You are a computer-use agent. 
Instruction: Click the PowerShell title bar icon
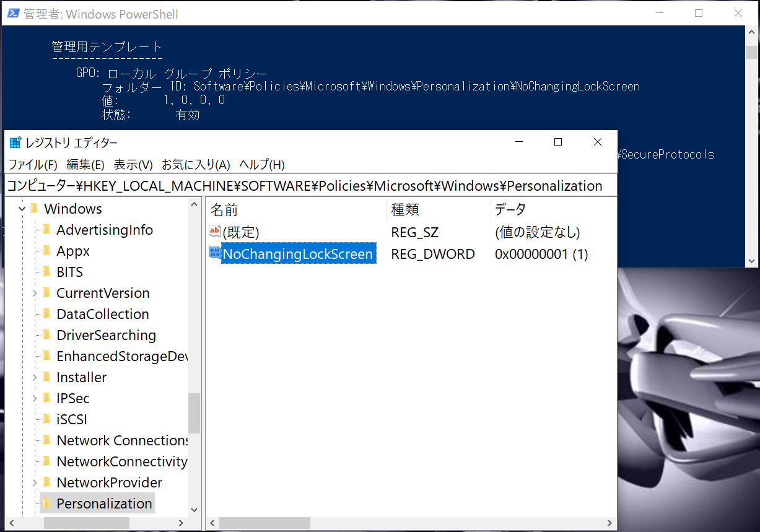tap(12, 14)
